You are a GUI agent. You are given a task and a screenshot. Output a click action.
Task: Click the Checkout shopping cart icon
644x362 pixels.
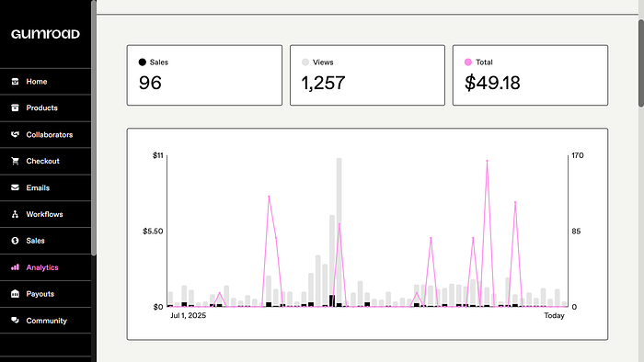click(x=16, y=161)
